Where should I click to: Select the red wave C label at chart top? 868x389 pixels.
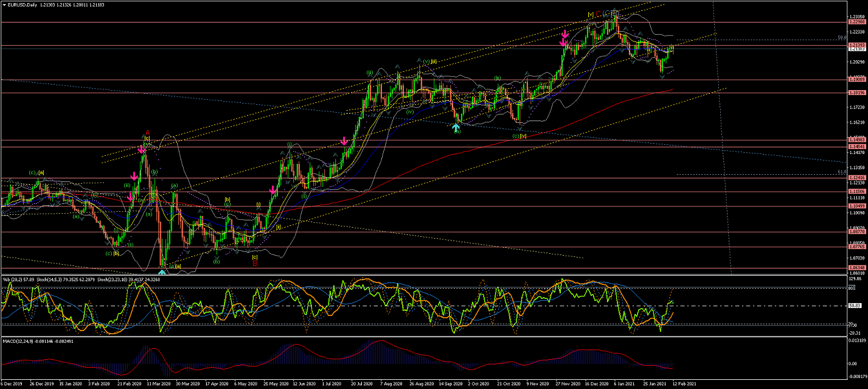point(599,13)
